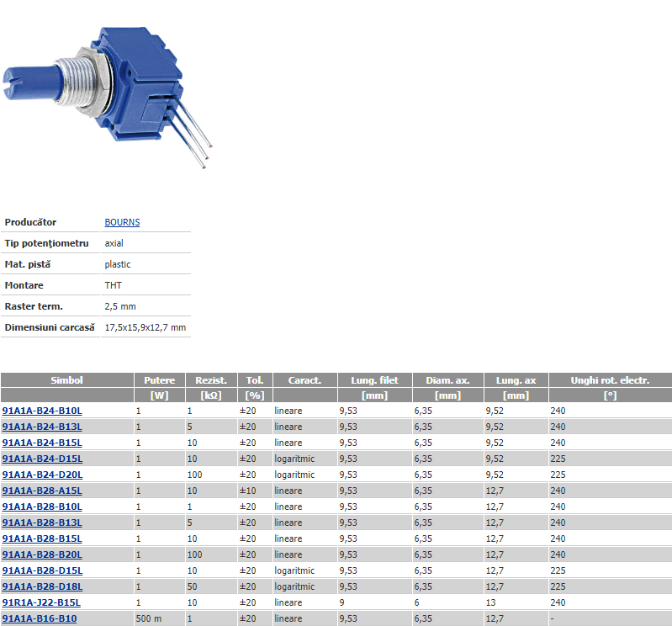
Task: Open product link 91A1A-B28-D15L
Action: (x=42, y=570)
